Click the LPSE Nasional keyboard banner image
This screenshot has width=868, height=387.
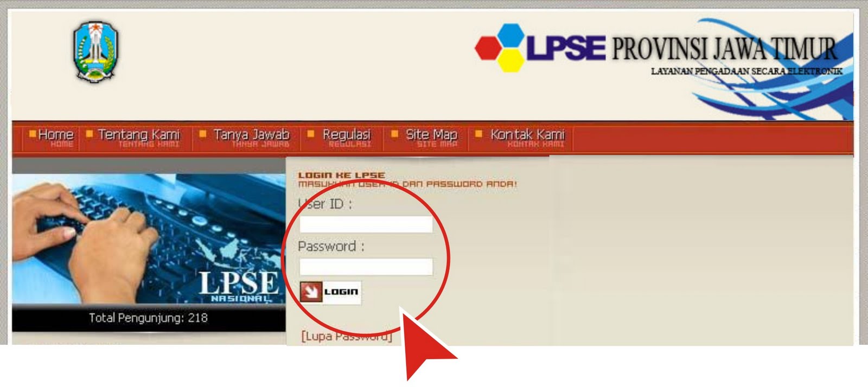(149, 239)
